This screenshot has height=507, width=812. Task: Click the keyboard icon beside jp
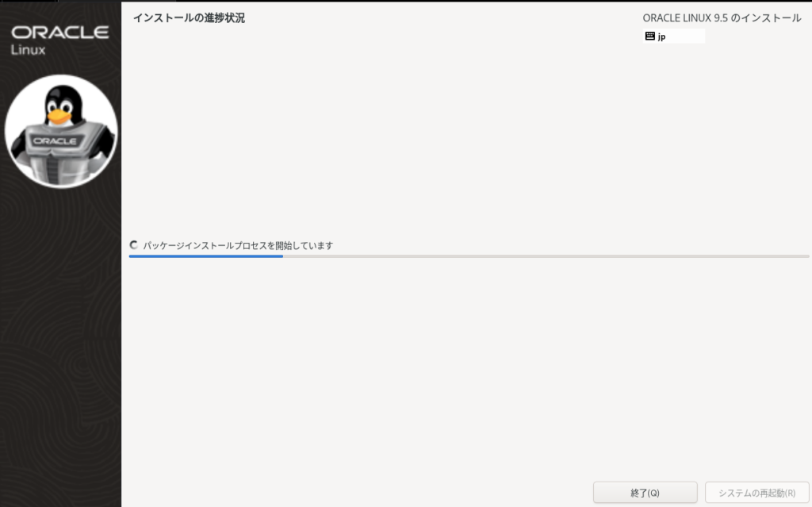point(650,36)
